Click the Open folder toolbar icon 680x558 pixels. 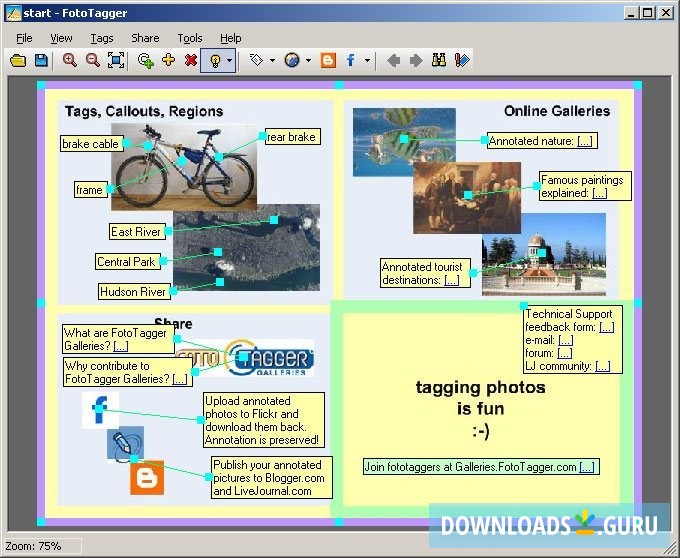[x=18, y=60]
